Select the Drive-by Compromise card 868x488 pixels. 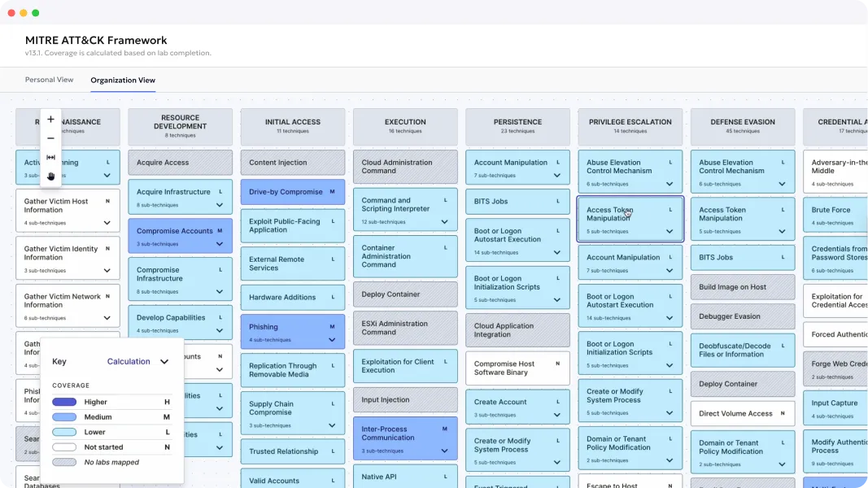coord(292,192)
